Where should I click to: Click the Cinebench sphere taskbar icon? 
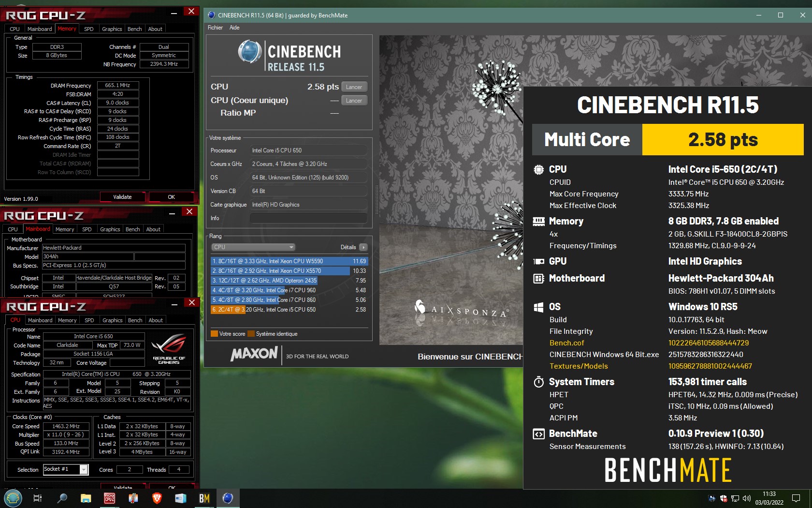tap(228, 498)
